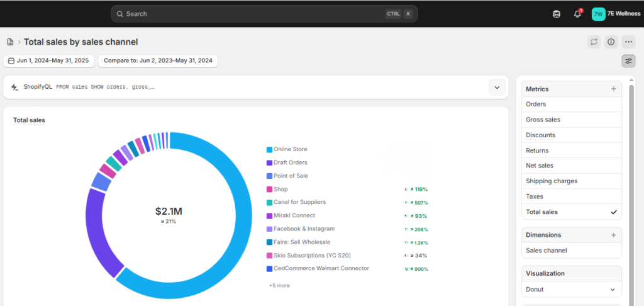Viewport: 644px width, 306px height.
Task: Click the reports breadcrumb document icon
Action: 10,42
